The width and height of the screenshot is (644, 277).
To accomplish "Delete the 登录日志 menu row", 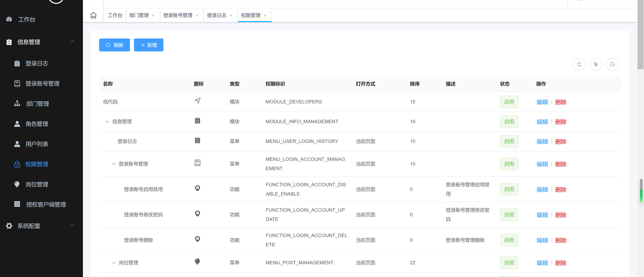I will (561, 141).
